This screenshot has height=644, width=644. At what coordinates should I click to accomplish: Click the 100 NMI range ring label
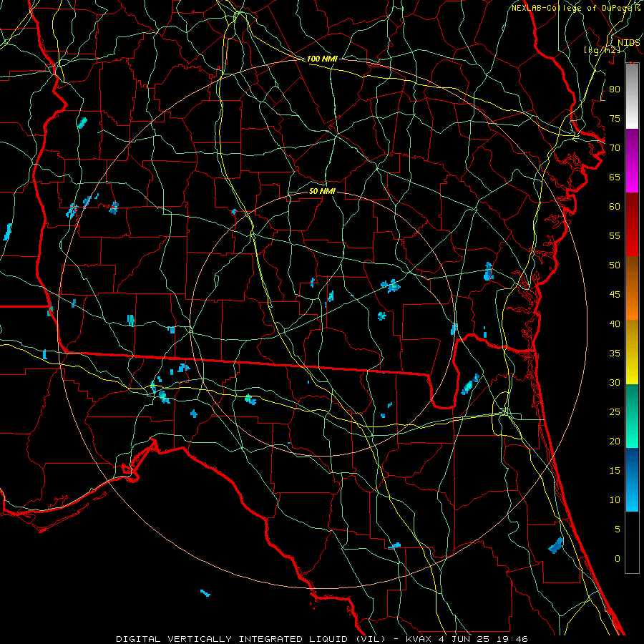(x=322, y=59)
